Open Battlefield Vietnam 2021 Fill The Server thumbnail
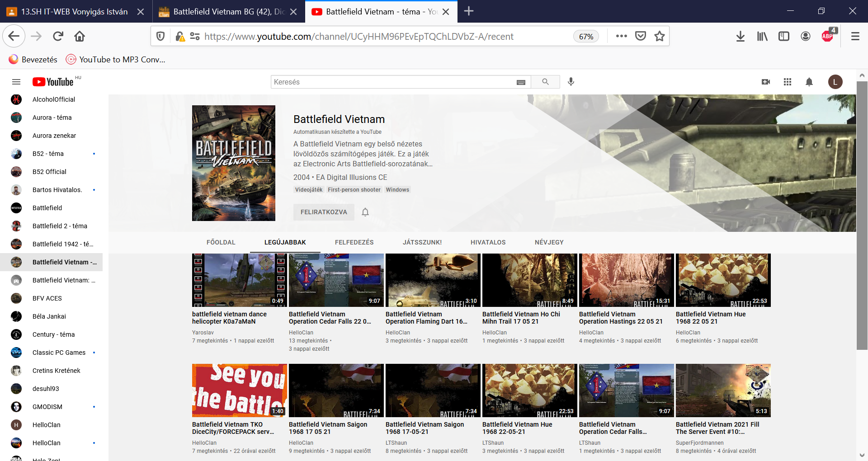 (x=723, y=390)
